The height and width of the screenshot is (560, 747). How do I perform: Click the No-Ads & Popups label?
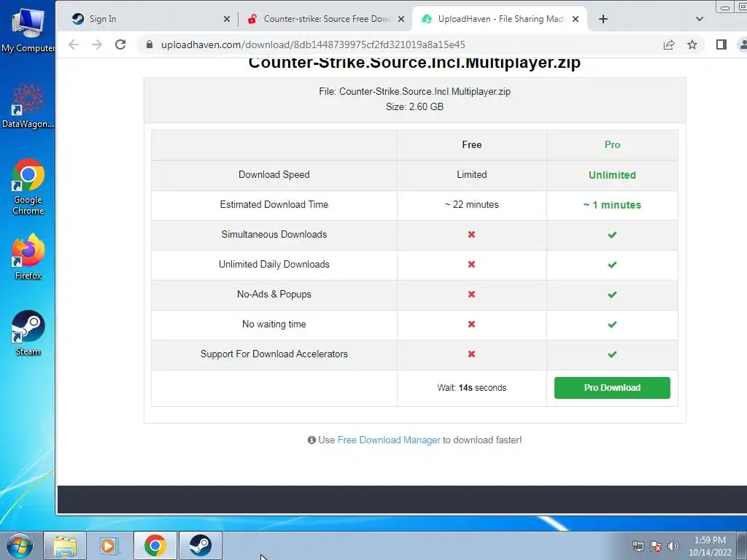pos(274,295)
